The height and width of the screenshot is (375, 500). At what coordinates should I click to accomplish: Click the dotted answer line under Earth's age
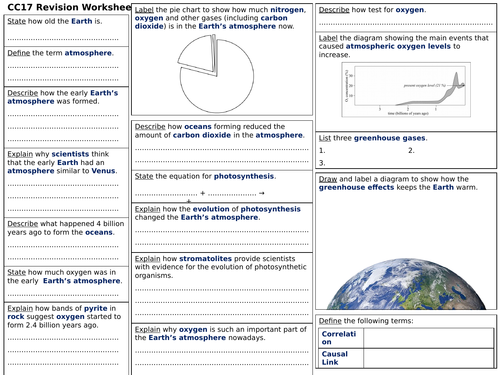pyautogui.click(x=63, y=39)
